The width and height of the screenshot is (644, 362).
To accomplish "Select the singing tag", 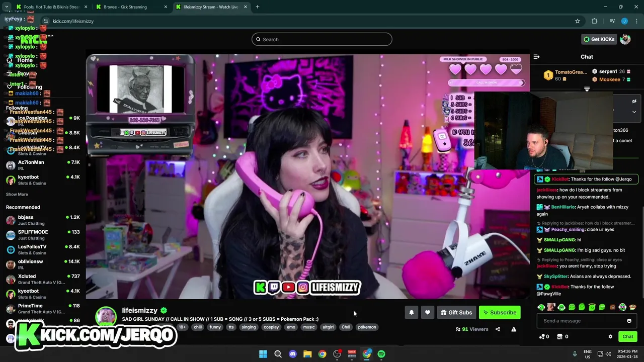I will [249, 327].
